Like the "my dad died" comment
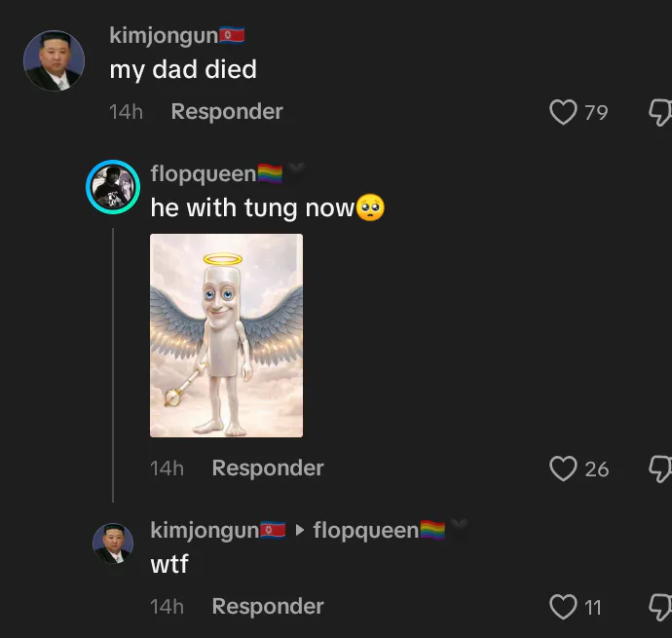672x638 pixels. click(564, 112)
